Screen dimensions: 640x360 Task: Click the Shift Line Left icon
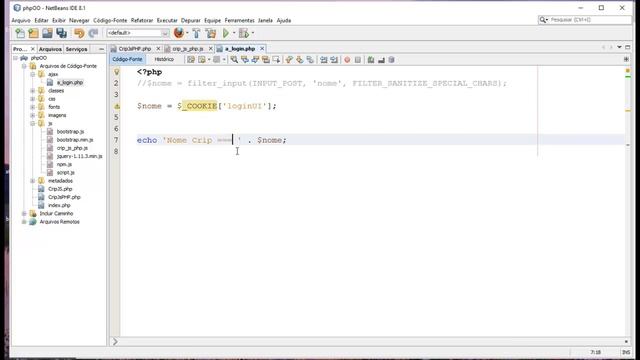(324, 60)
